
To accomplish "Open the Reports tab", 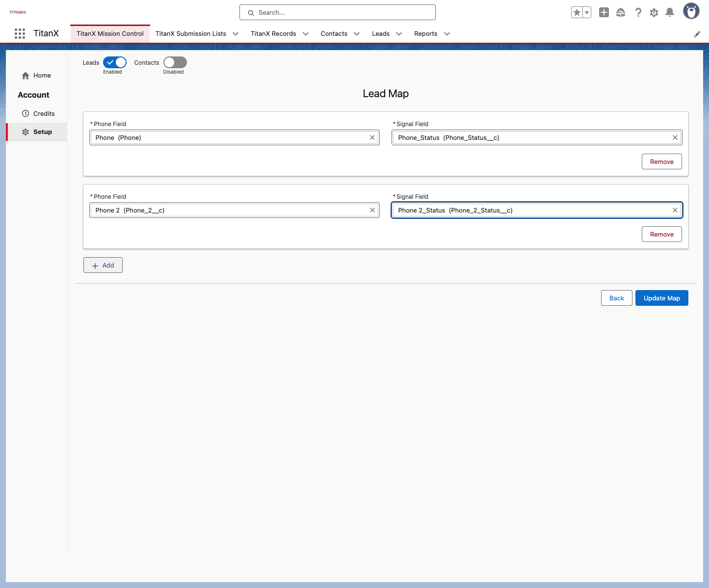I will click(x=425, y=34).
